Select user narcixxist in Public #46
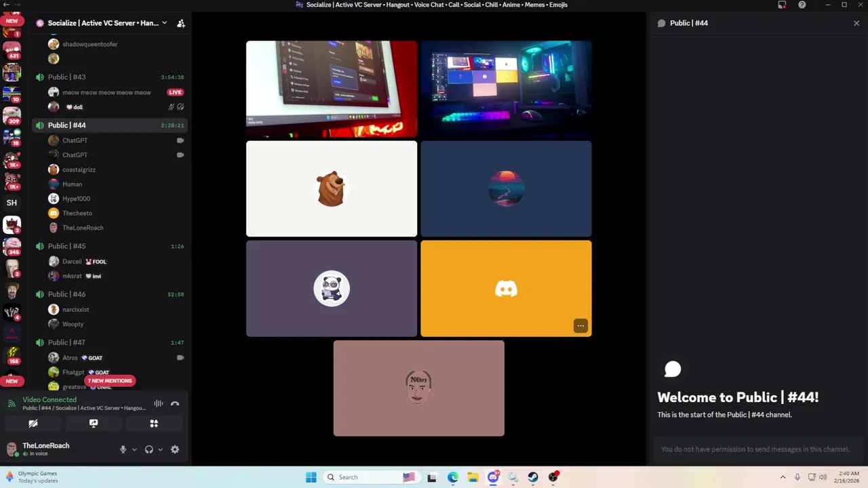This screenshot has height=488, width=868. (75, 310)
